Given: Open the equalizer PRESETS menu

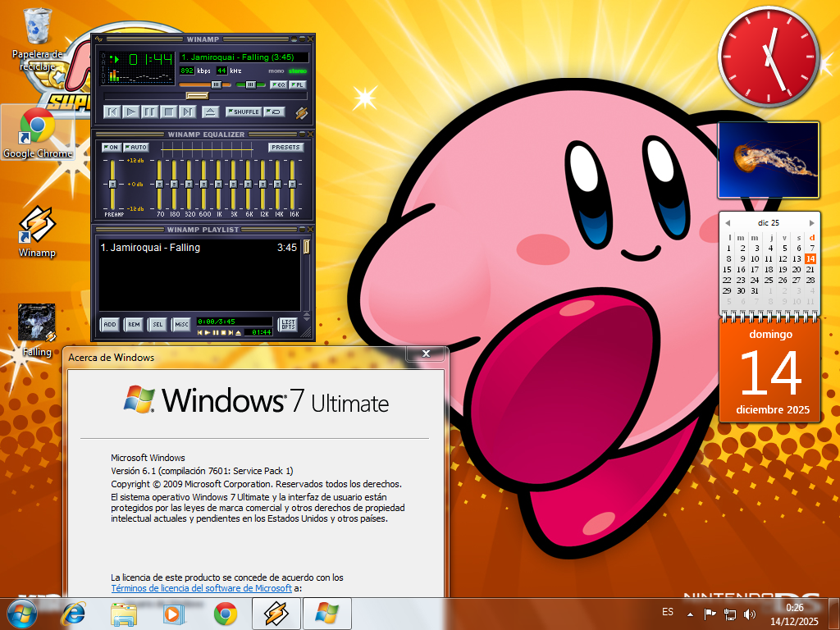Looking at the screenshot, I should pos(285,148).
